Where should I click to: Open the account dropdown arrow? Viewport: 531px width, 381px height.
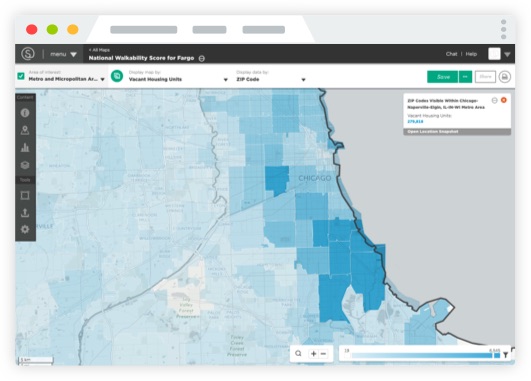click(x=507, y=54)
